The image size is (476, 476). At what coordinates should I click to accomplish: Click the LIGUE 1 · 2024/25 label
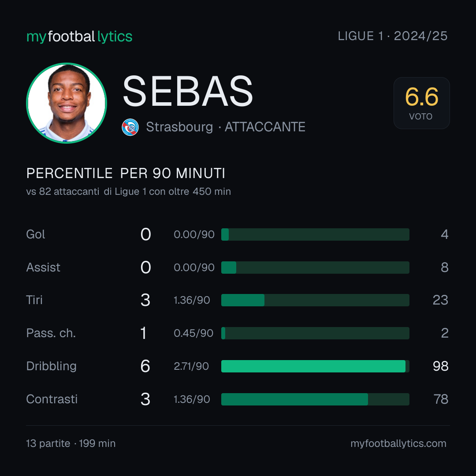[393, 36]
